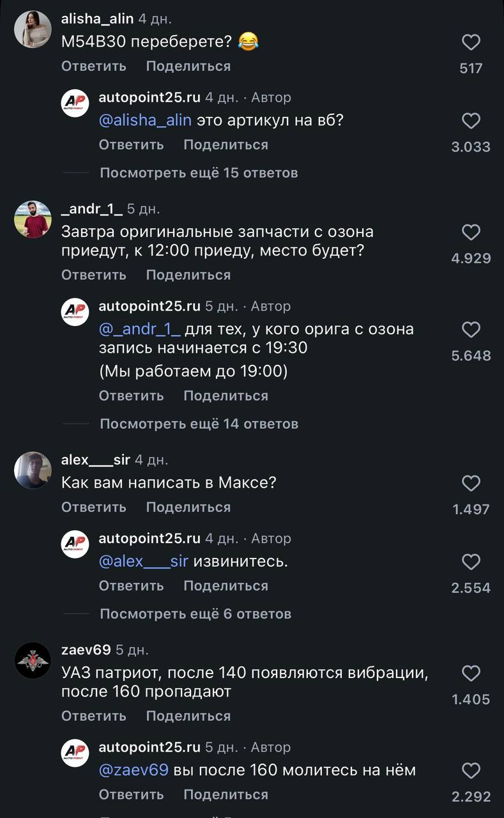This screenshot has height=818, width=504.
Task: Reply to alisha_alin's comment
Action: 94,66
